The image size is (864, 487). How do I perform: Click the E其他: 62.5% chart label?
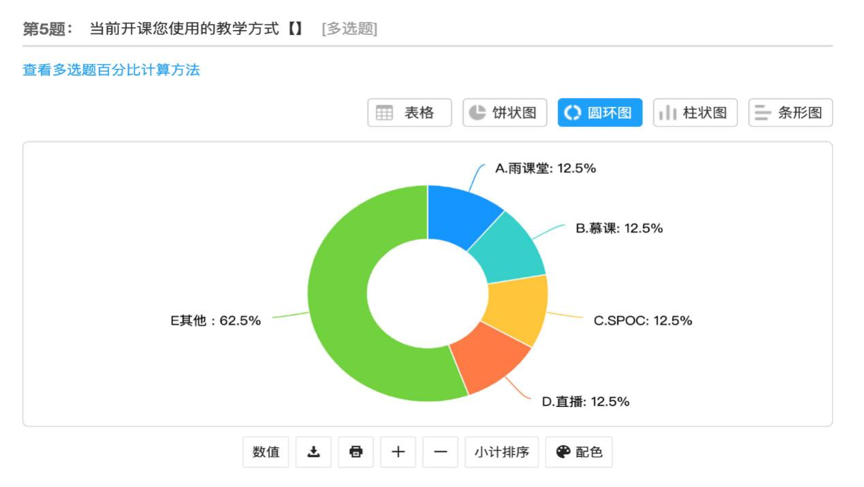215,321
